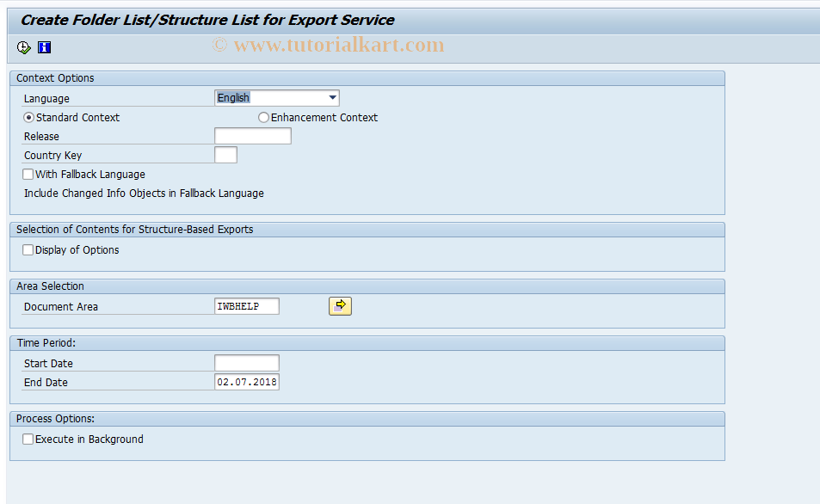Screen dimensions: 820x504
Task: Select the Country Key input field
Action: click(x=225, y=154)
